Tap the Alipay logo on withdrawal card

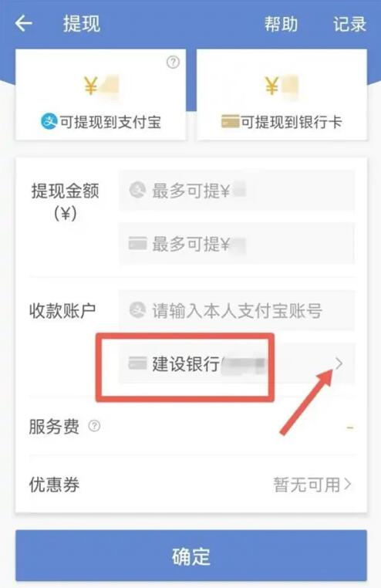[49, 121]
